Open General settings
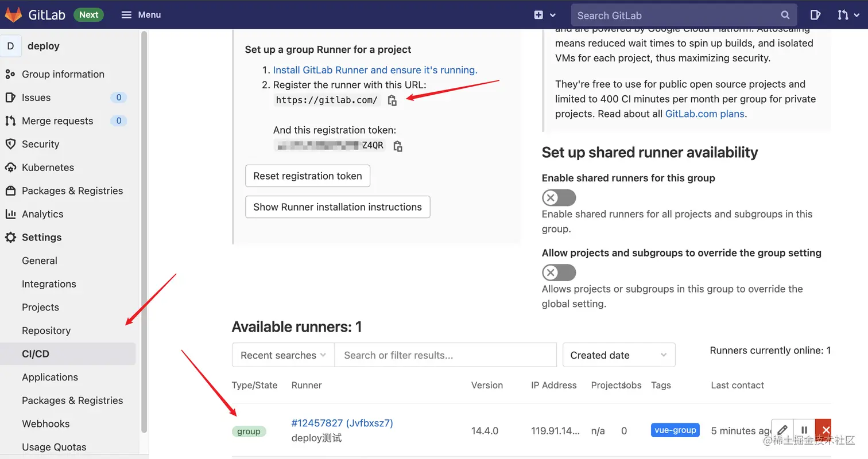868x459 pixels. click(40, 260)
